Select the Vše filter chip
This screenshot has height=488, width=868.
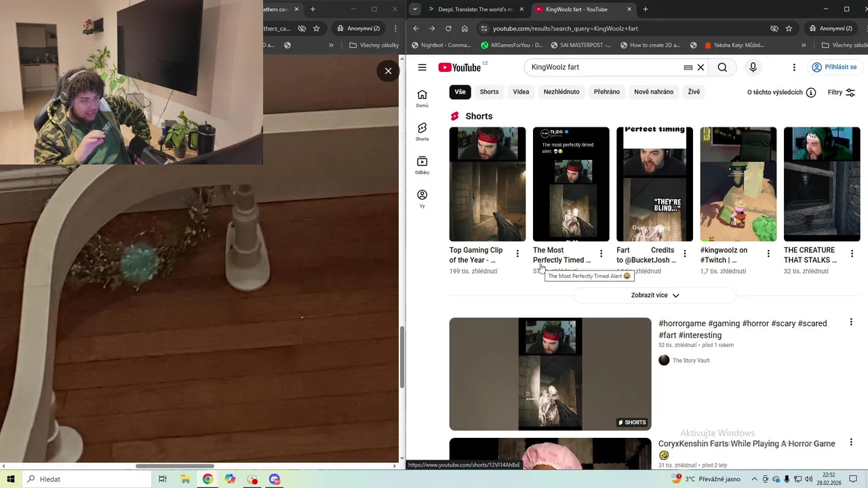[460, 92]
